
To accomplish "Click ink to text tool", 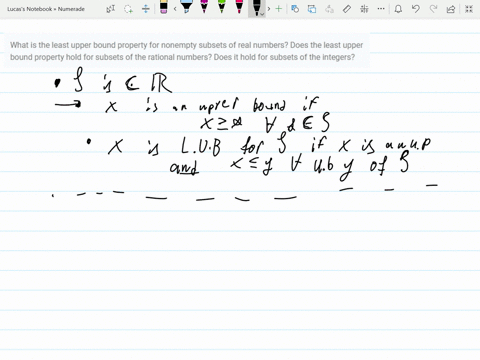I will (312, 9).
